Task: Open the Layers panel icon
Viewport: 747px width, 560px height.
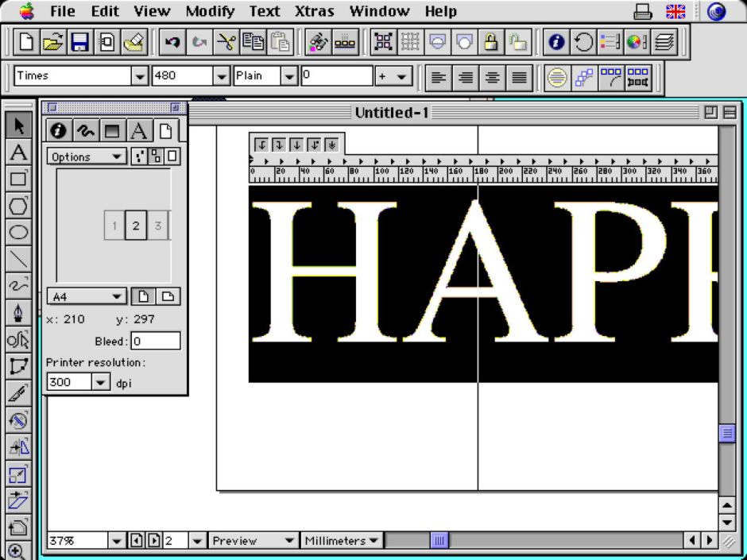Action: [x=664, y=42]
